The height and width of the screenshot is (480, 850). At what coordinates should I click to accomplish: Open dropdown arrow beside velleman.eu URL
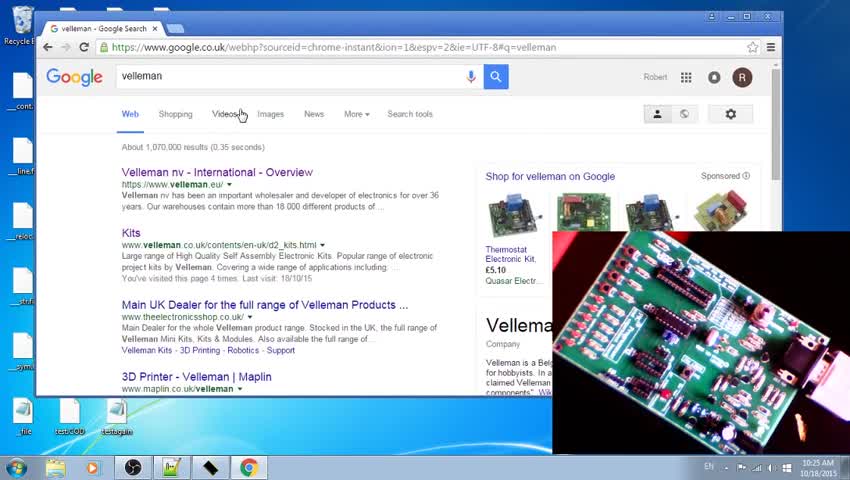[x=229, y=185]
